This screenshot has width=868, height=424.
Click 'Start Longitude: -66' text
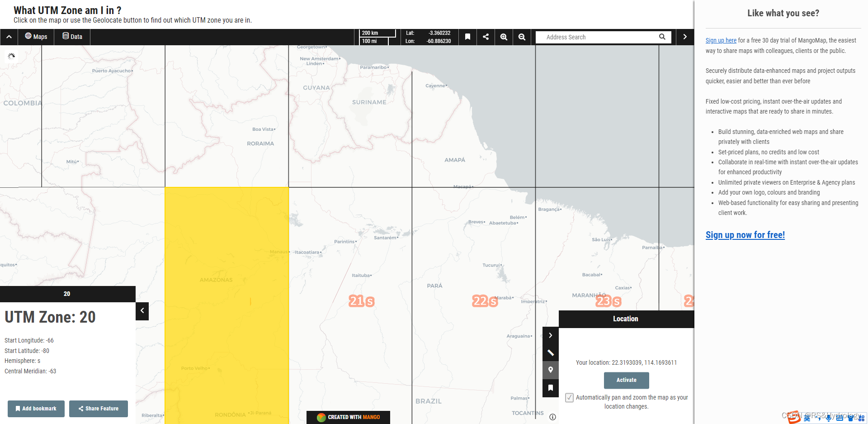point(29,340)
